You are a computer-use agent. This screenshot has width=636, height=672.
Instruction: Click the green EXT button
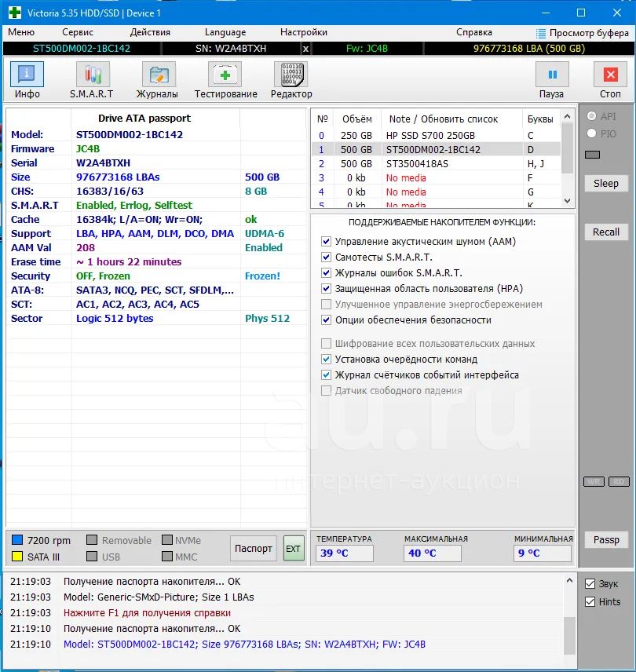(x=294, y=549)
